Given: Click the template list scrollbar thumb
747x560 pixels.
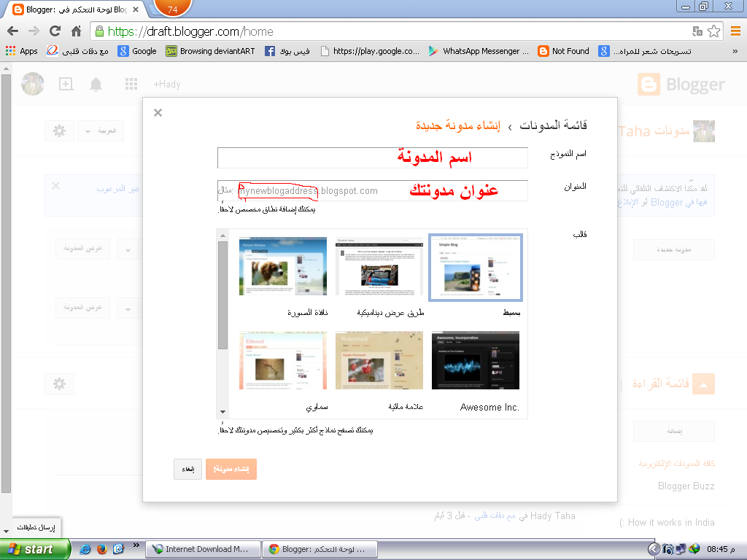Looking at the screenshot, I should 222,295.
